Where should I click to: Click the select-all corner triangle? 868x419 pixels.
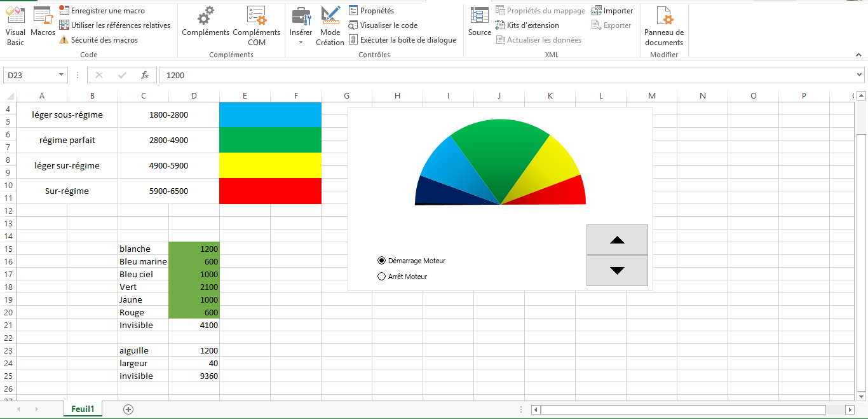point(10,96)
